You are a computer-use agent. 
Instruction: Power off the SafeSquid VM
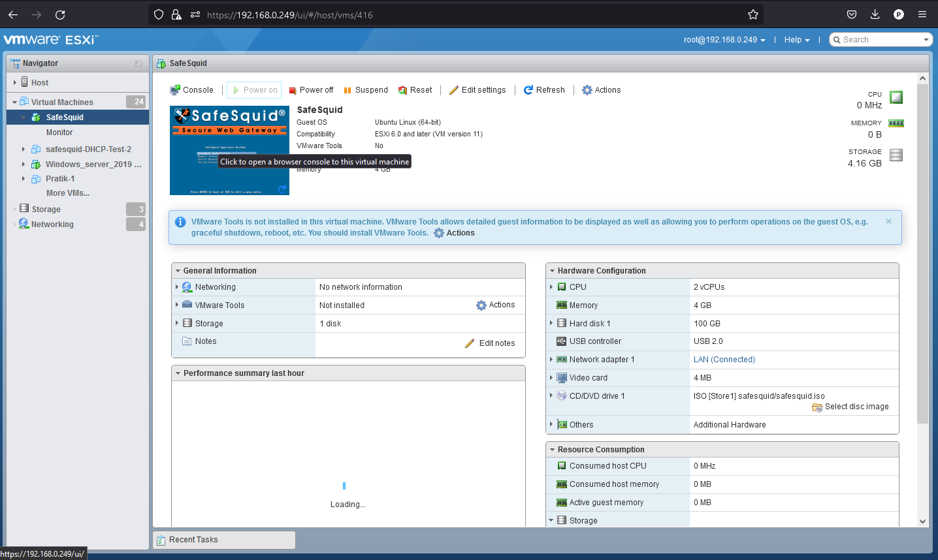coord(311,90)
